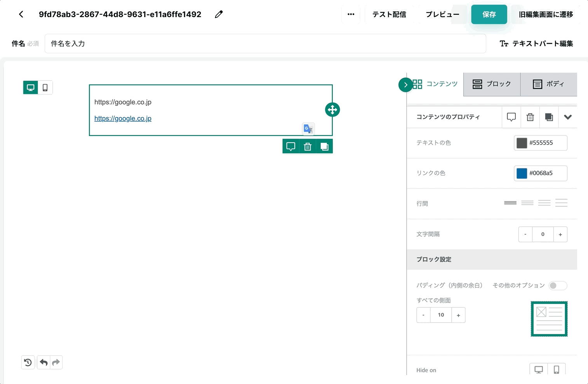Click the #0068a5 link color value
Viewport: 588px width, 384px height.
point(541,173)
